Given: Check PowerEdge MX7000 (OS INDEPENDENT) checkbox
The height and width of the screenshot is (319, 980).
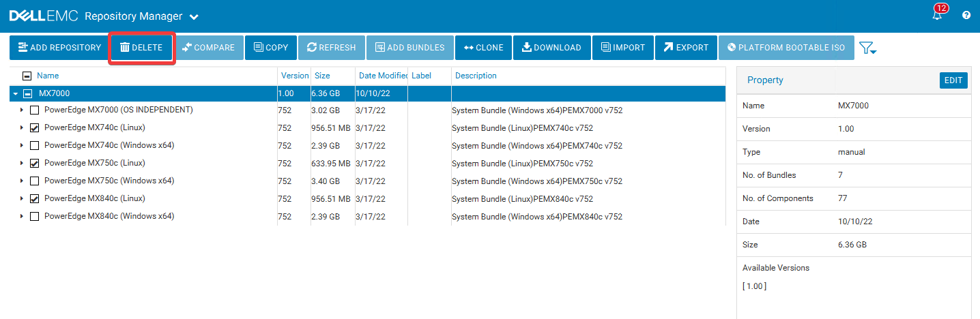Looking at the screenshot, I should 34,110.
